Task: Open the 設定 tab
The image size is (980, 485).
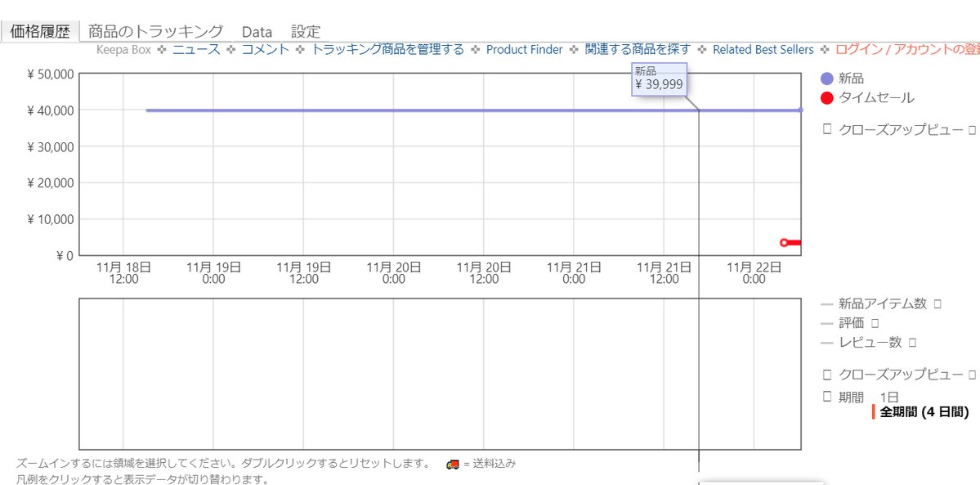Action: pyautogui.click(x=306, y=32)
